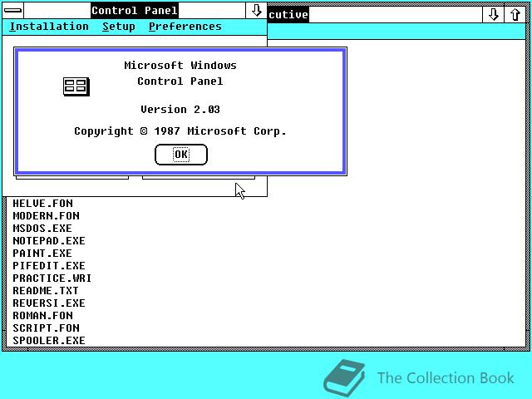Select NOTEPAD.EXE in the file list

pos(49,241)
